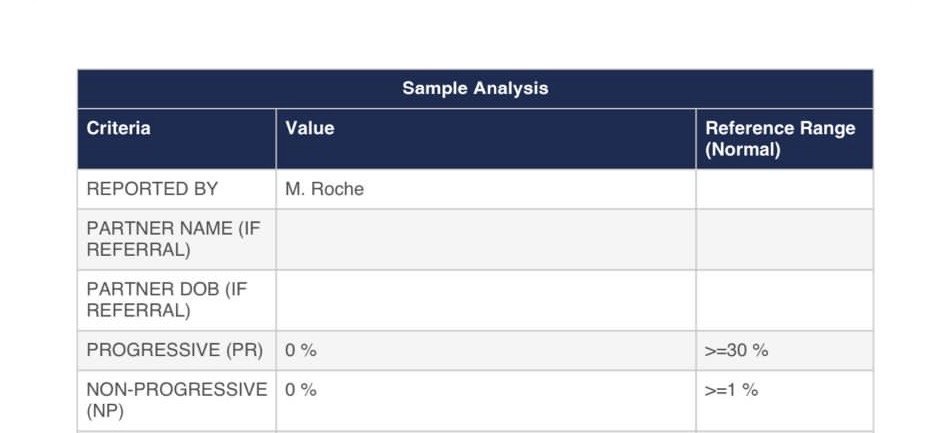Viewport: 945px width, 433px height.
Task: Click the empty PARTNER DOB reference range cell
Action: pyautogui.click(x=783, y=300)
